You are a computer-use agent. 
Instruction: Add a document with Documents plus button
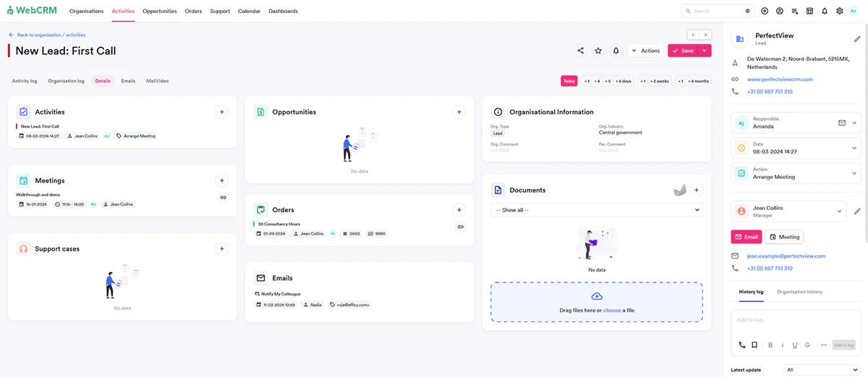(697, 190)
